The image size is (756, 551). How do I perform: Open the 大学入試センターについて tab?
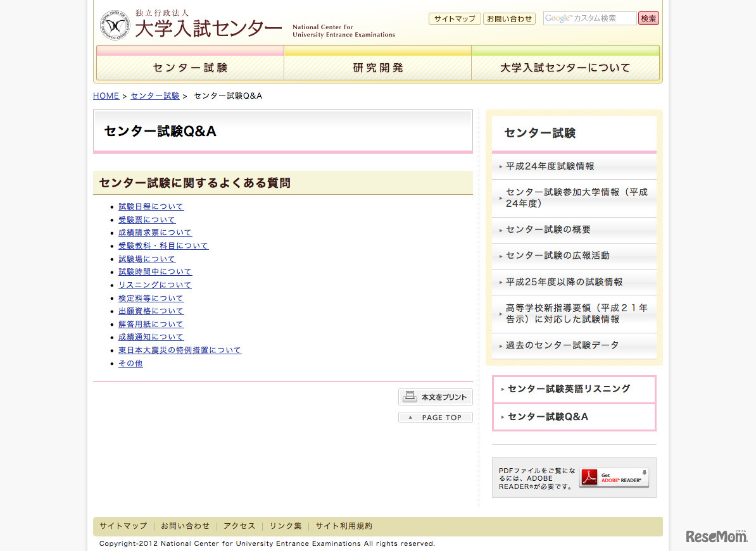click(x=564, y=66)
